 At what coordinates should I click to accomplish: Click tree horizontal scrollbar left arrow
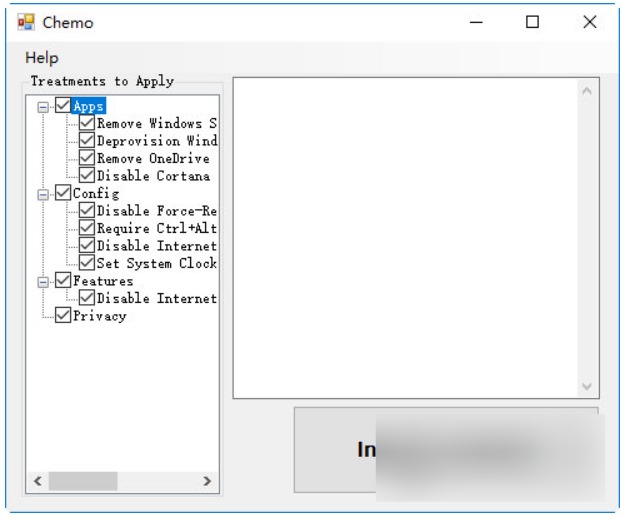tap(38, 481)
